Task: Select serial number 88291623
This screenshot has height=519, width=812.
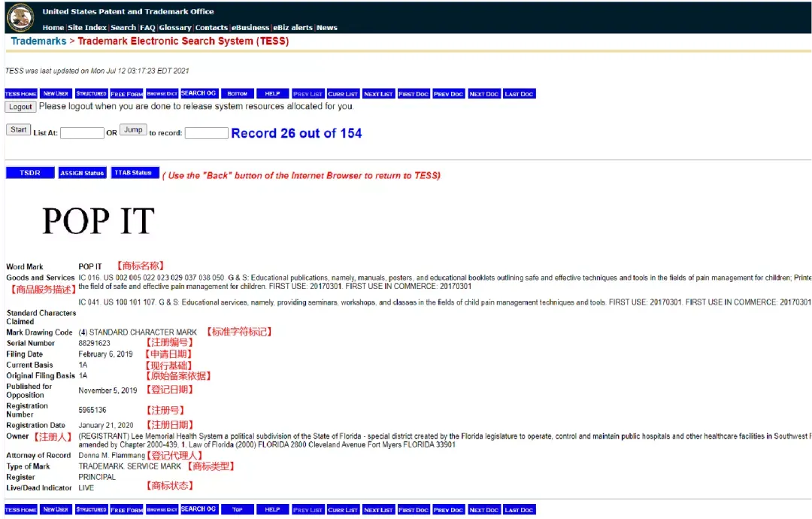Action: pyautogui.click(x=94, y=343)
